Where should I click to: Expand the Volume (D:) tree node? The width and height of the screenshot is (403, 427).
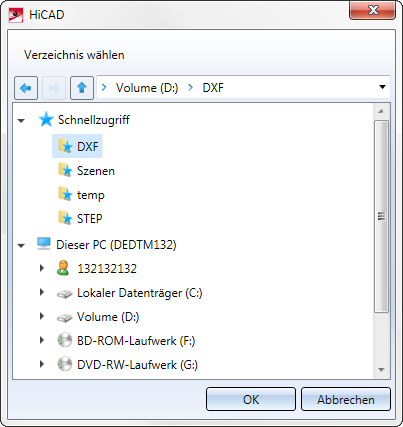[x=42, y=316]
